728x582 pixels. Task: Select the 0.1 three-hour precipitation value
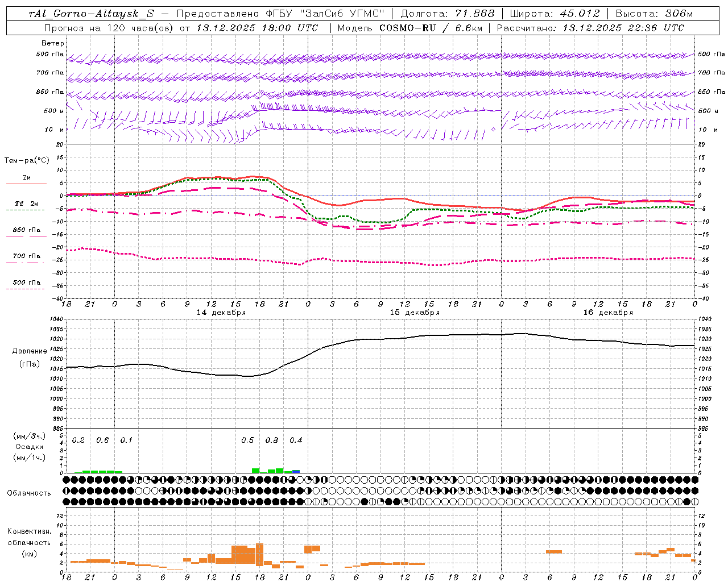click(x=126, y=440)
